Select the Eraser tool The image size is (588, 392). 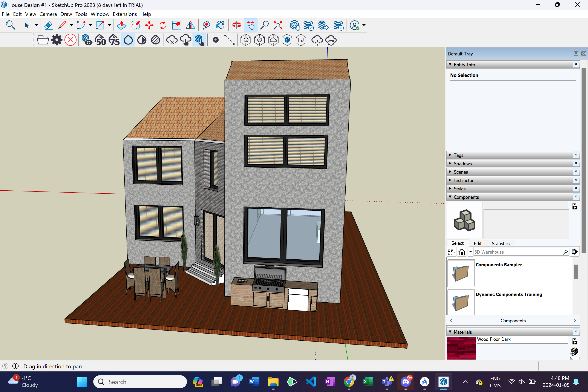pyautogui.click(x=48, y=25)
